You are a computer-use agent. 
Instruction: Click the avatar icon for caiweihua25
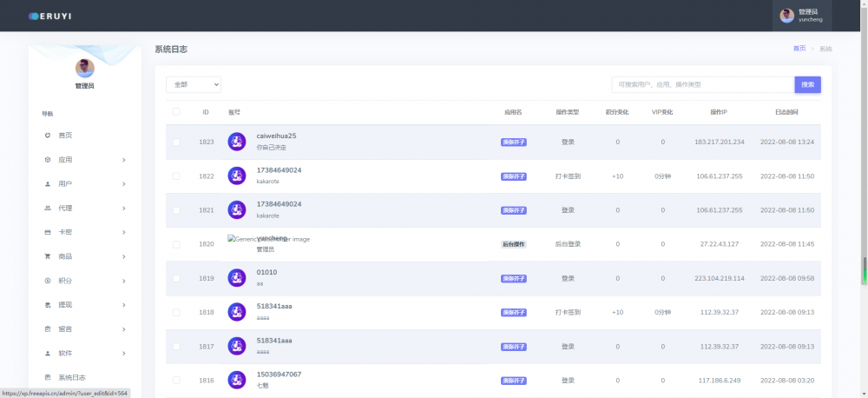click(x=237, y=142)
